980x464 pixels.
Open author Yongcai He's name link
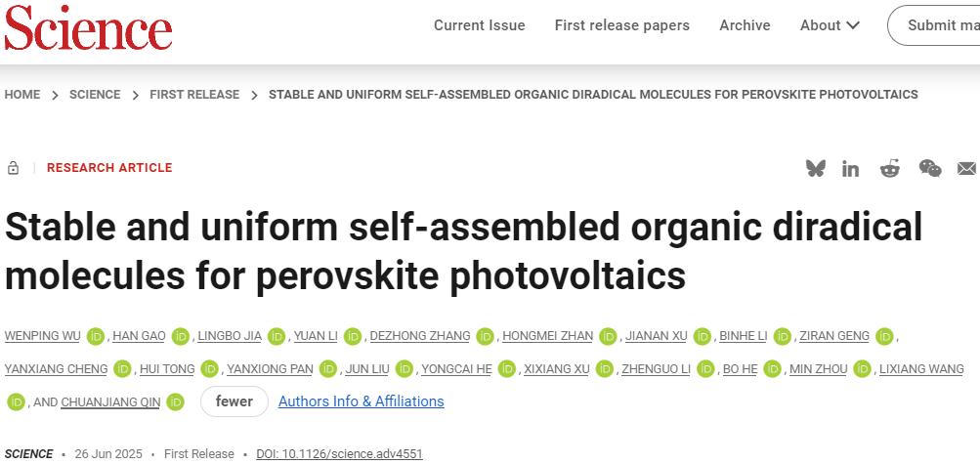click(x=456, y=368)
